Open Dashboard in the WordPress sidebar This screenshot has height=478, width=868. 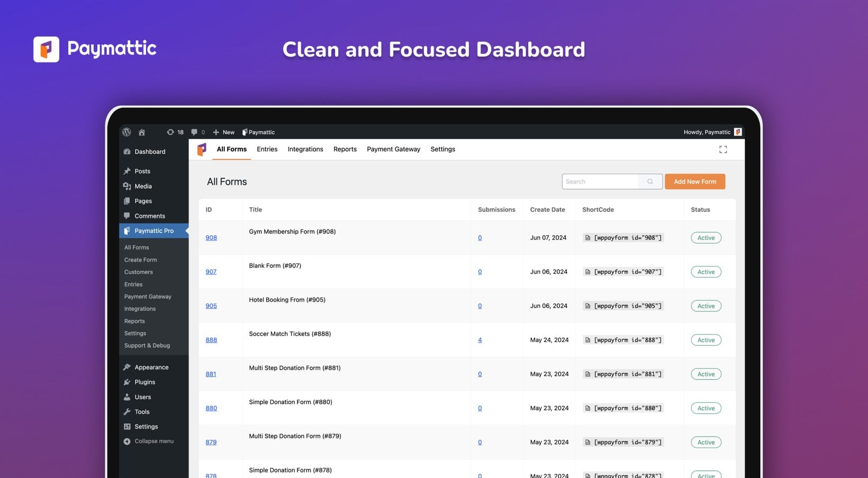click(x=154, y=152)
